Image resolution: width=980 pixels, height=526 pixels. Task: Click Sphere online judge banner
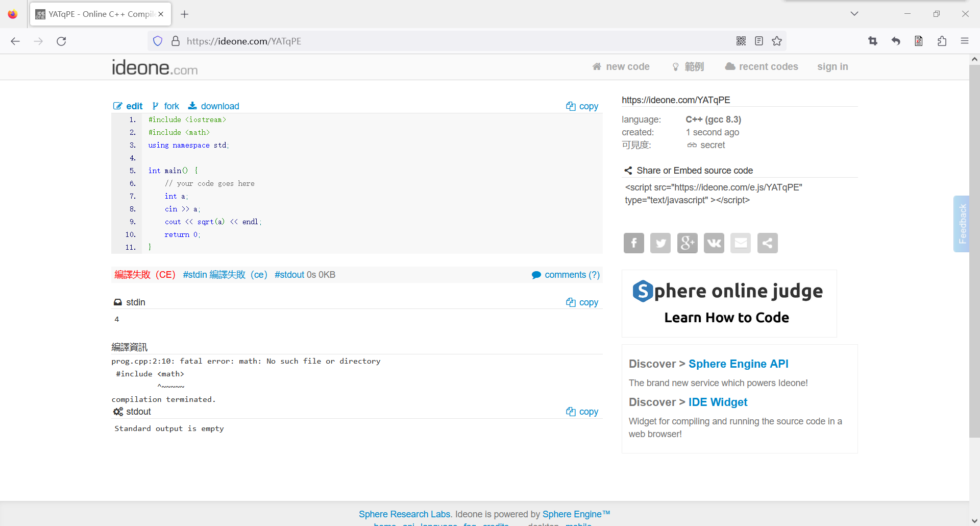pos(729,304)
